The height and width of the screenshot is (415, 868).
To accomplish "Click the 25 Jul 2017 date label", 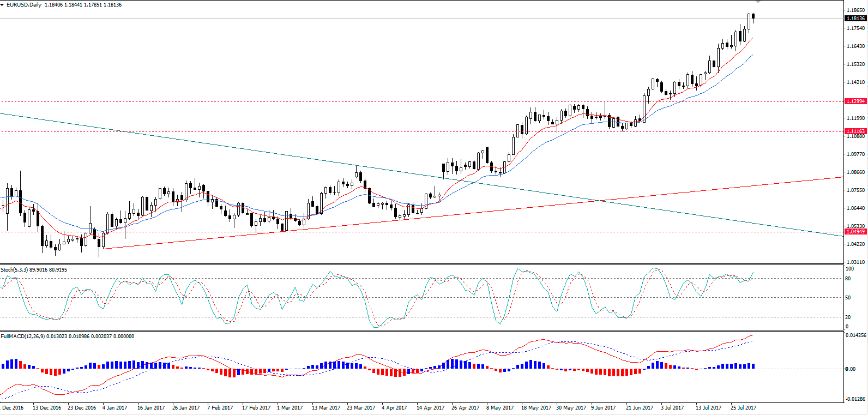I will [x=743, y=408].
